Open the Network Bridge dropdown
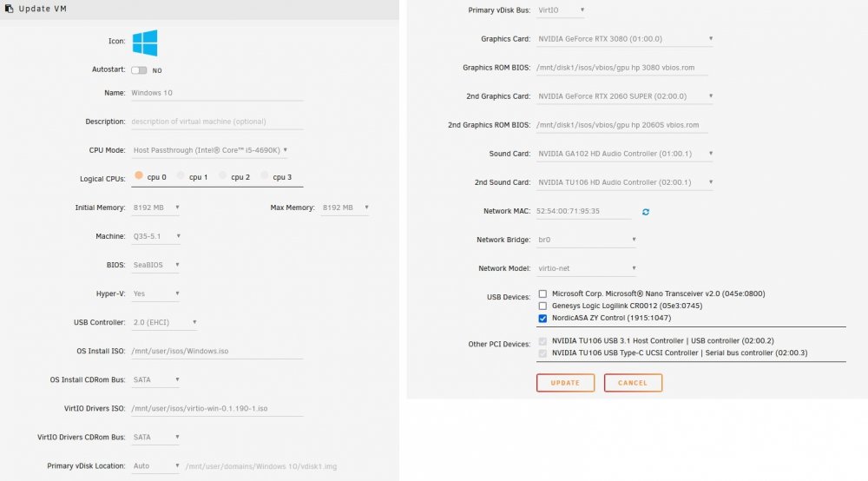 point(587,240)
